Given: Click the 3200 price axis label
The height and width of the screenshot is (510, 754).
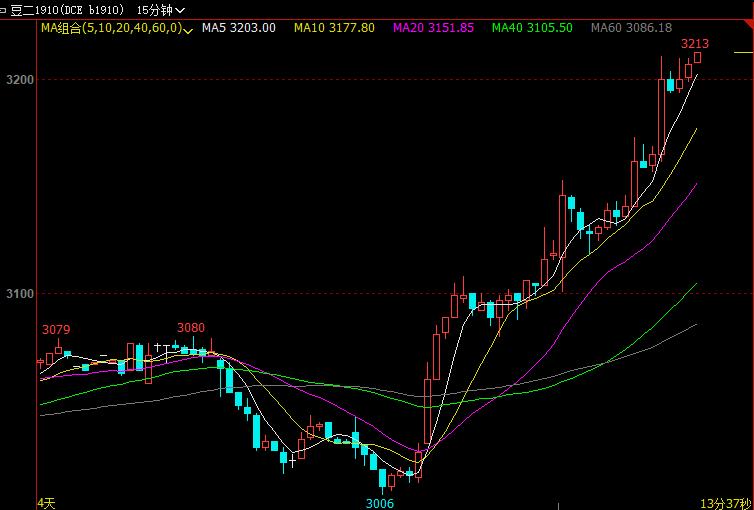Looking at the screenshot, I should 17,79.
